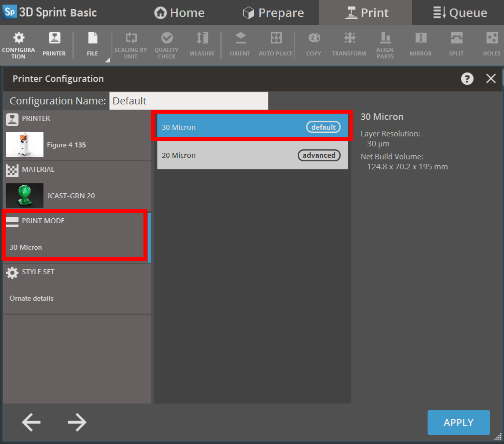Select the JCAST-GRN 20 material thumbnail
This screenshot has width=504, height=444.
click(24, 196)
